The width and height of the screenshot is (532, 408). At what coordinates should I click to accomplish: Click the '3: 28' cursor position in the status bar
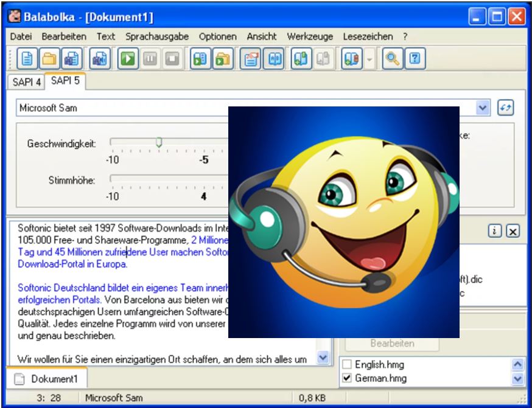(49, 398)
